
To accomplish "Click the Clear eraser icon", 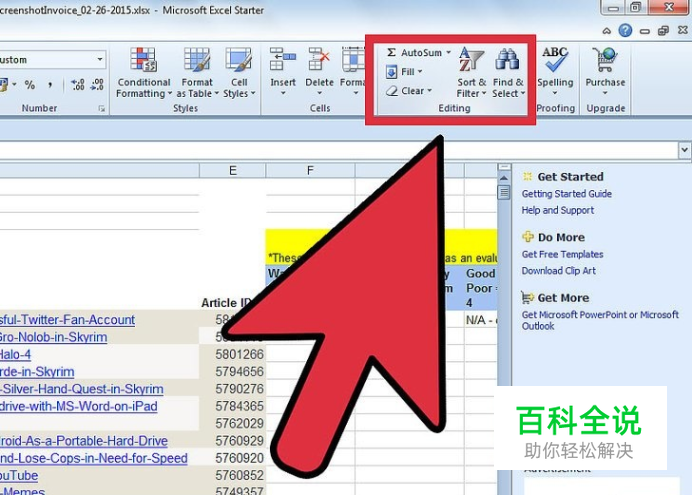I will pyautogui.click(x=391, y=91).
